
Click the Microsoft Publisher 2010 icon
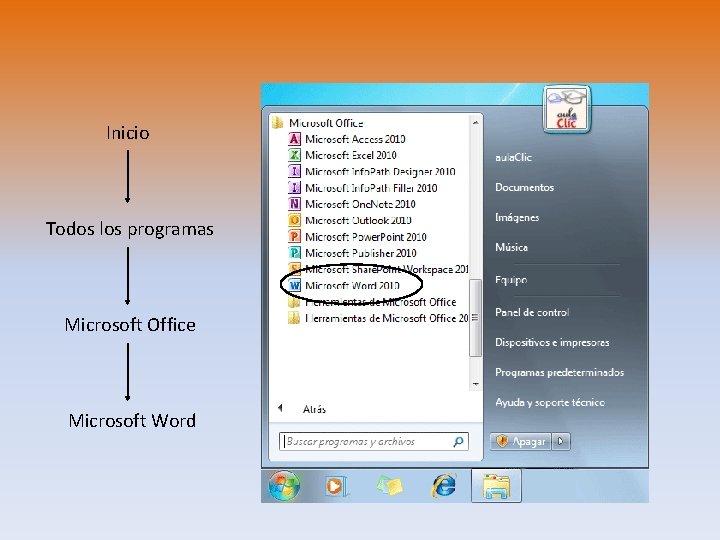[x=294, y=253]
